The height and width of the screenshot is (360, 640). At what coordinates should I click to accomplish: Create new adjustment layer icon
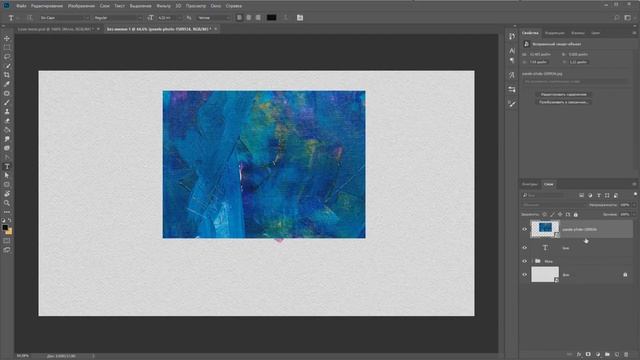(x=598, y=354)
